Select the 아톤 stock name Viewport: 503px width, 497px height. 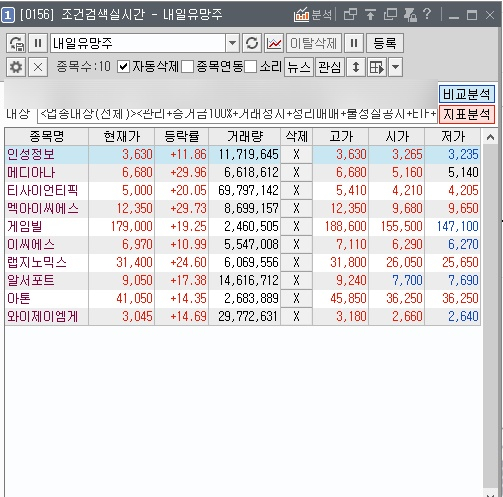(x=19, y=298)
